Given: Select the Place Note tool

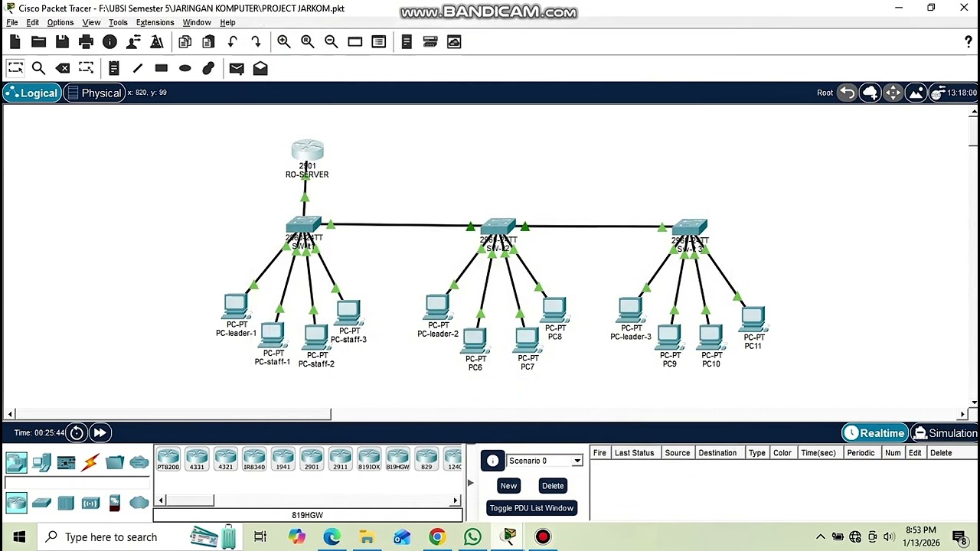Looking at the screenshot, I should (113, 68).
